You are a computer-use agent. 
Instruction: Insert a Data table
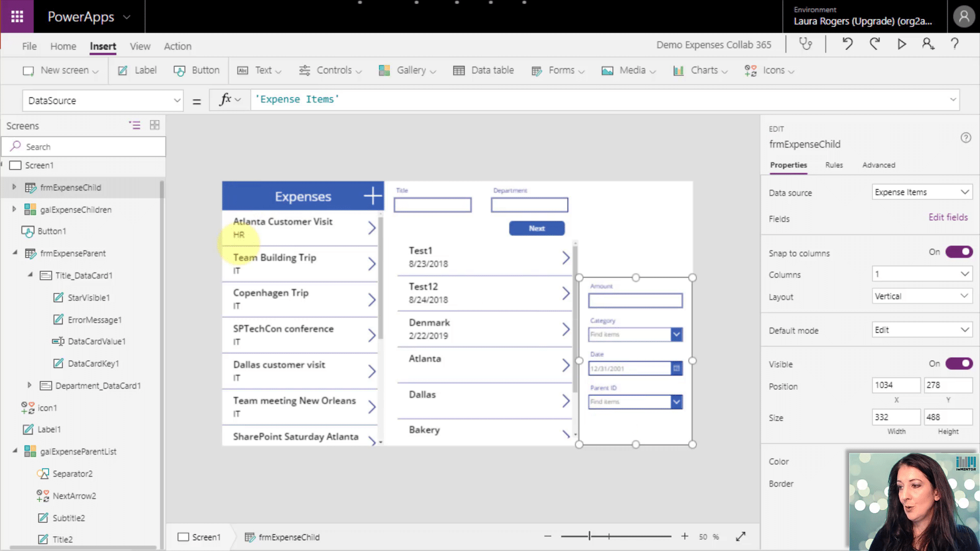pyautogui.click(x=483, y=70)
